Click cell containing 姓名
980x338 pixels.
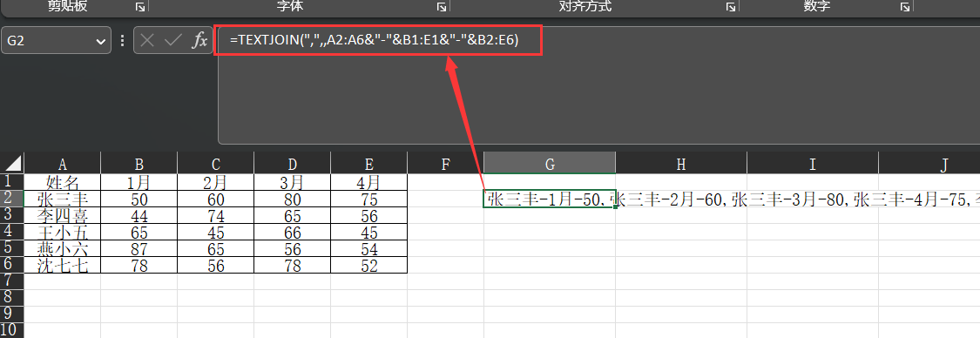[x=63, y=182]
